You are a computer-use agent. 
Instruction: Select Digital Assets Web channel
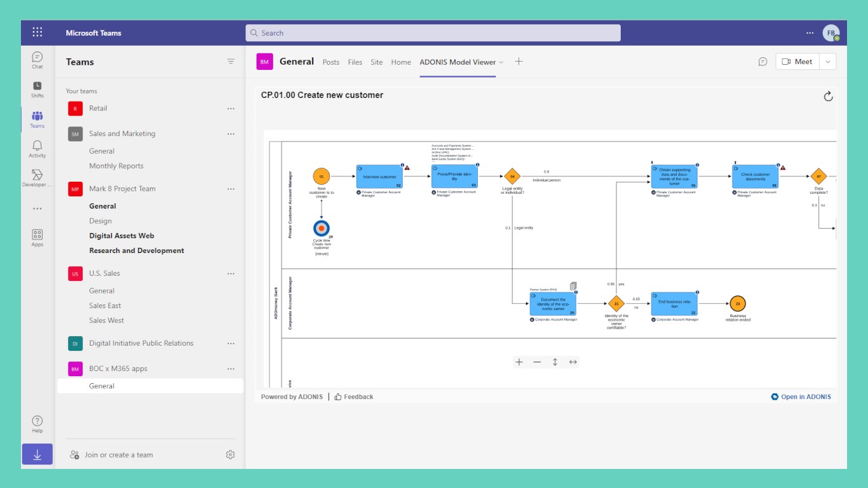[122, 236]
